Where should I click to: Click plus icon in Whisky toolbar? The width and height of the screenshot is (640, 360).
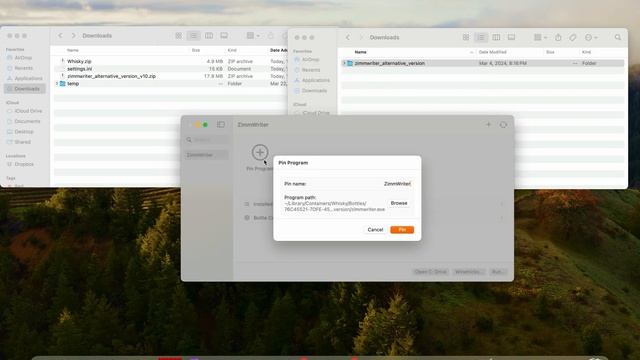click(488, 124)
